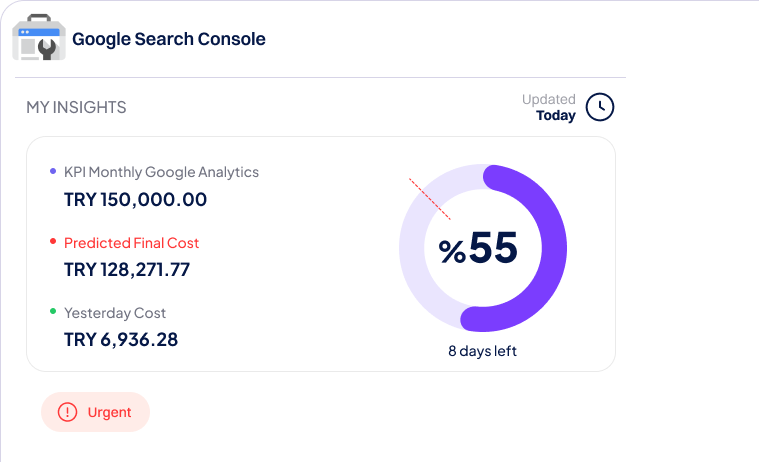Click the MY INSIGHTS heading
The height and width of the screenshot is (462, 759).
coord(76,107)
